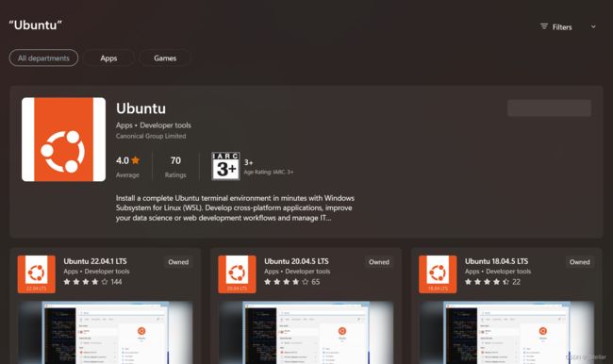Open the Filters dropdown
The width and height of the screenshot is (613, 364).
(568, 27)
